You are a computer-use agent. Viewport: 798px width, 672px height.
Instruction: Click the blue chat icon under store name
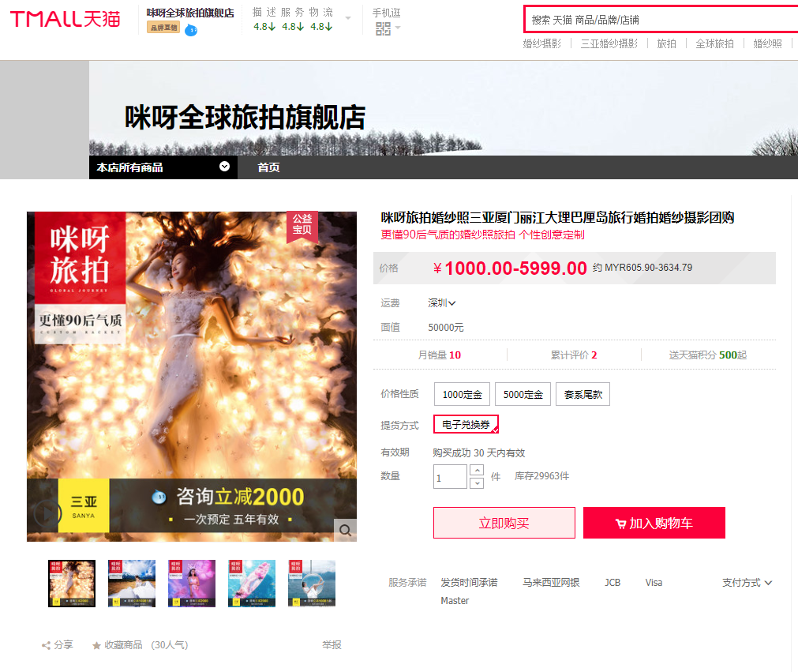191,31
